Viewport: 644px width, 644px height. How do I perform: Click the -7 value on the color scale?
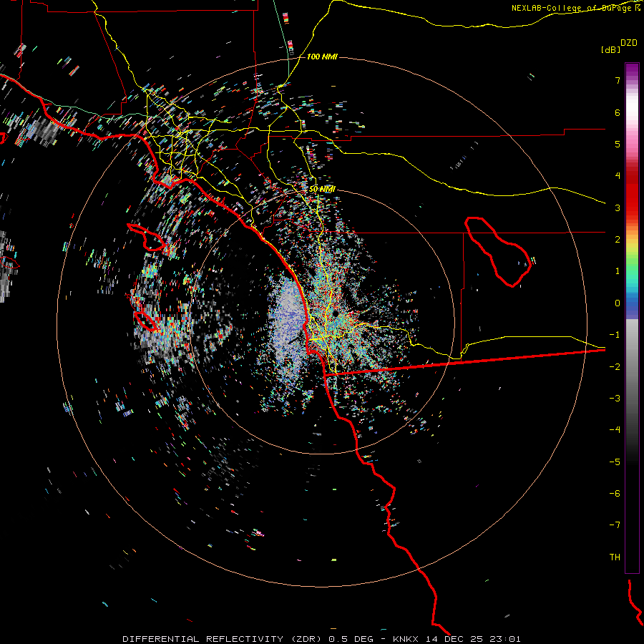click(x=615, y=525)
